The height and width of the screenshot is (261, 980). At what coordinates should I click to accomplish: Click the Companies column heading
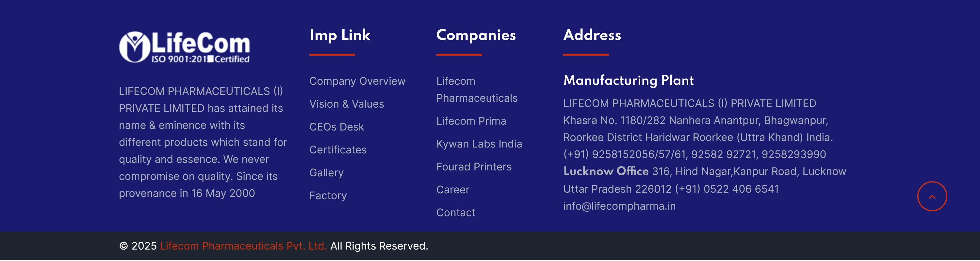476,35
